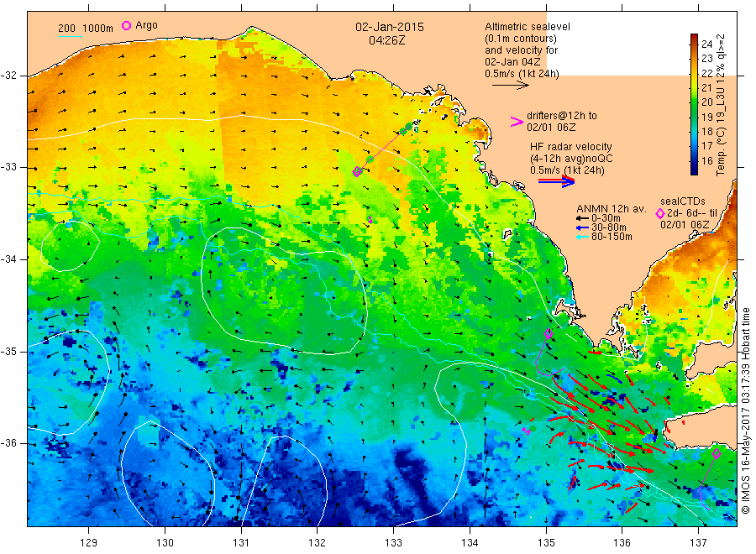Click the 'Altimetric sealevel' legend heading
The height and width of the screenshot is (554, 756).
coord(528,27)
